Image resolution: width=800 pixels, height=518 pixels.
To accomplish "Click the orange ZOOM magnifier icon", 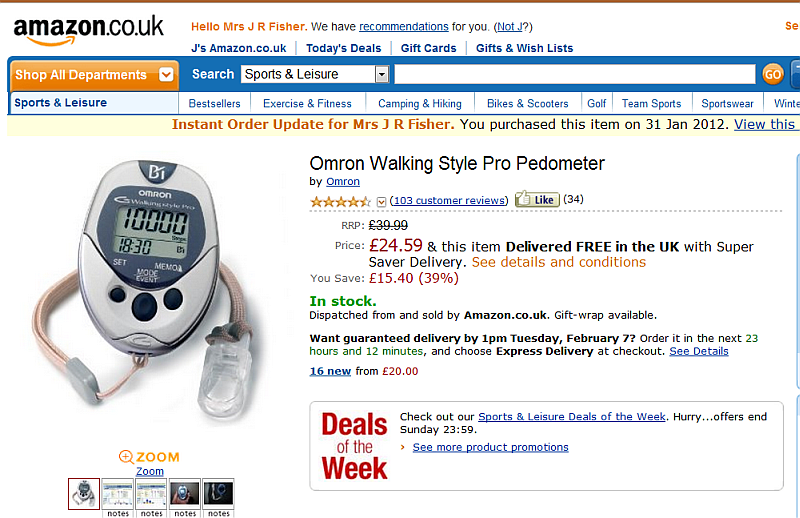I will (x=126, y=456).
